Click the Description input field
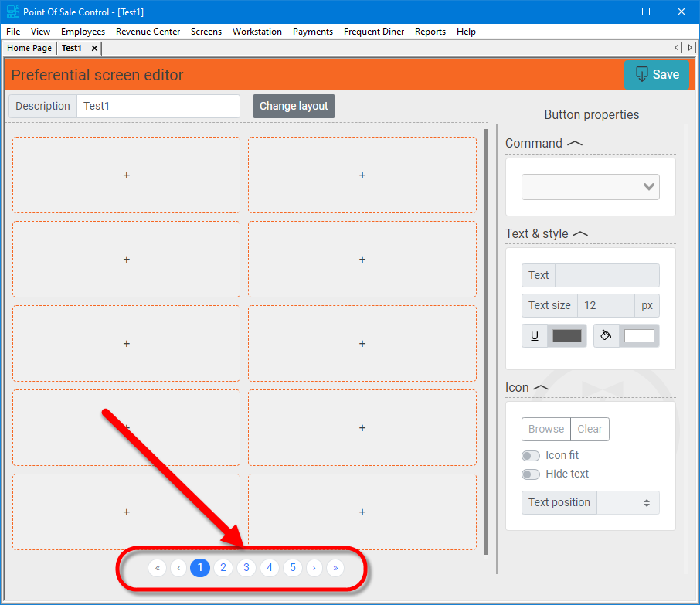This screenshot has height=605, width=700. [x=158, y=107]
